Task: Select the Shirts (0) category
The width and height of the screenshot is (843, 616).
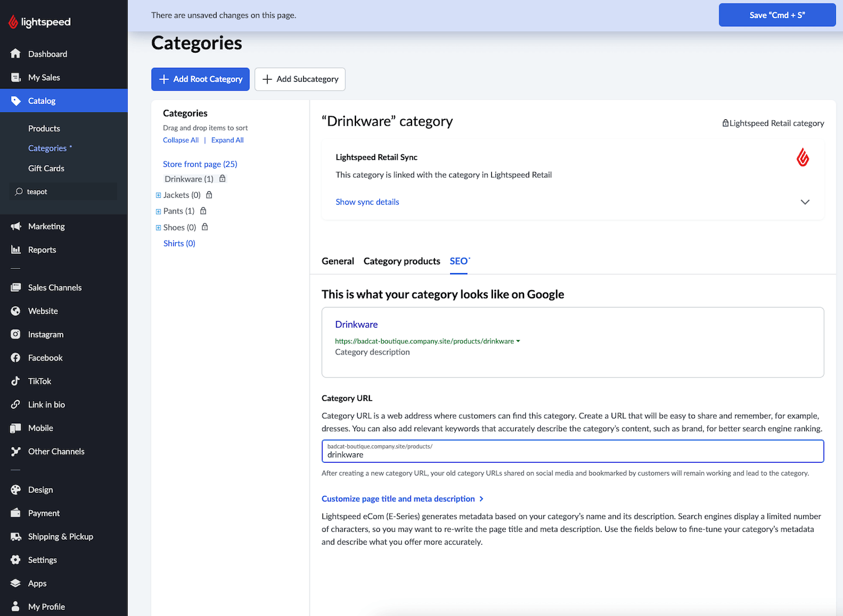Action: pos(179,243)
